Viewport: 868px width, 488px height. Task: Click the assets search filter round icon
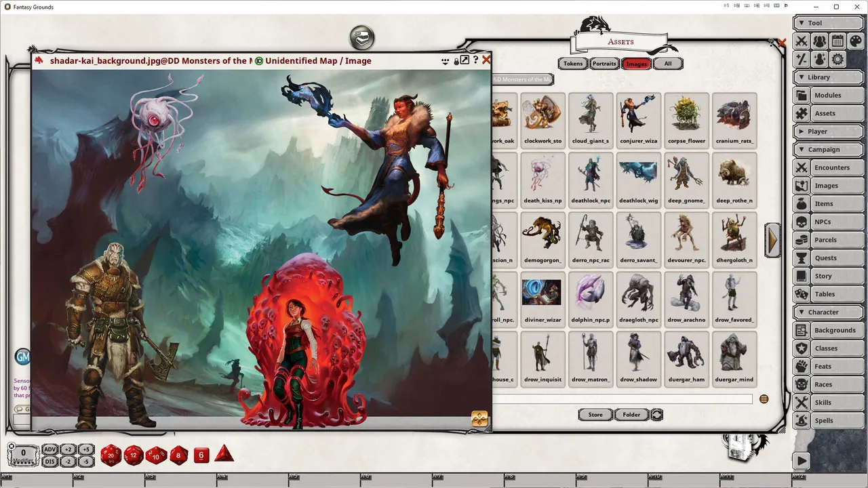point(764,399)
